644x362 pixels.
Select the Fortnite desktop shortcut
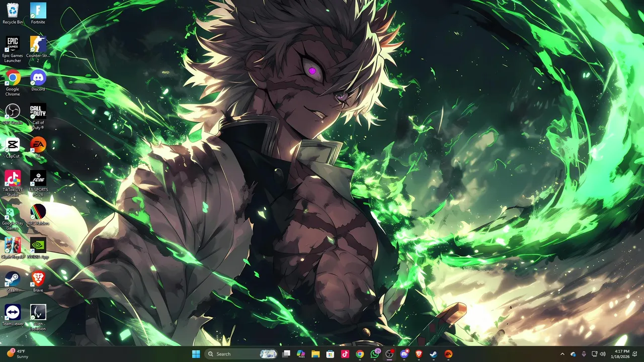pos(38,14)
